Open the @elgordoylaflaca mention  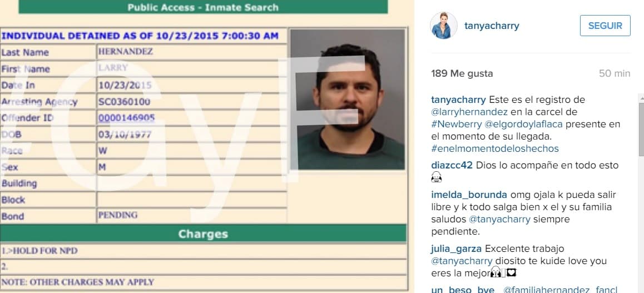523,124
